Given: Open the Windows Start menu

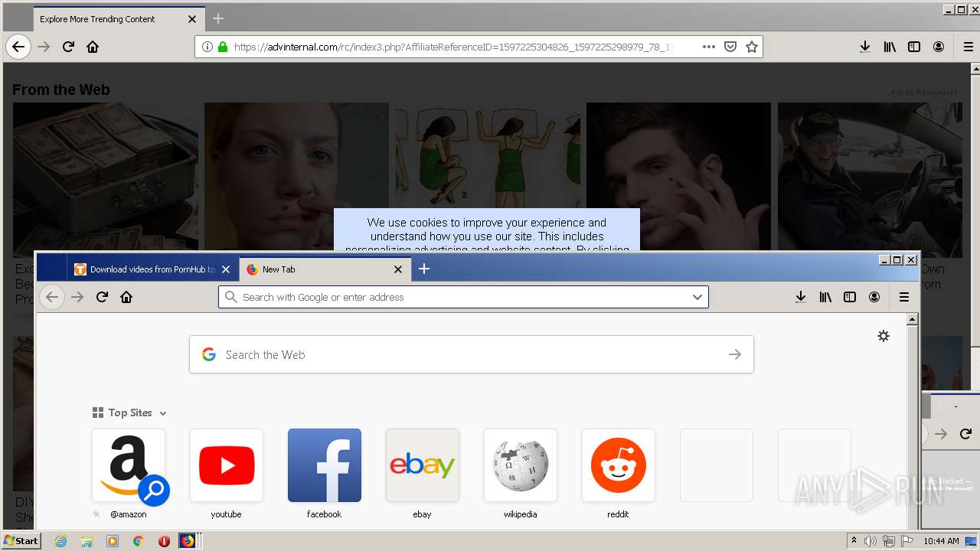Looking at the screenshot, I should pos(21,540).
